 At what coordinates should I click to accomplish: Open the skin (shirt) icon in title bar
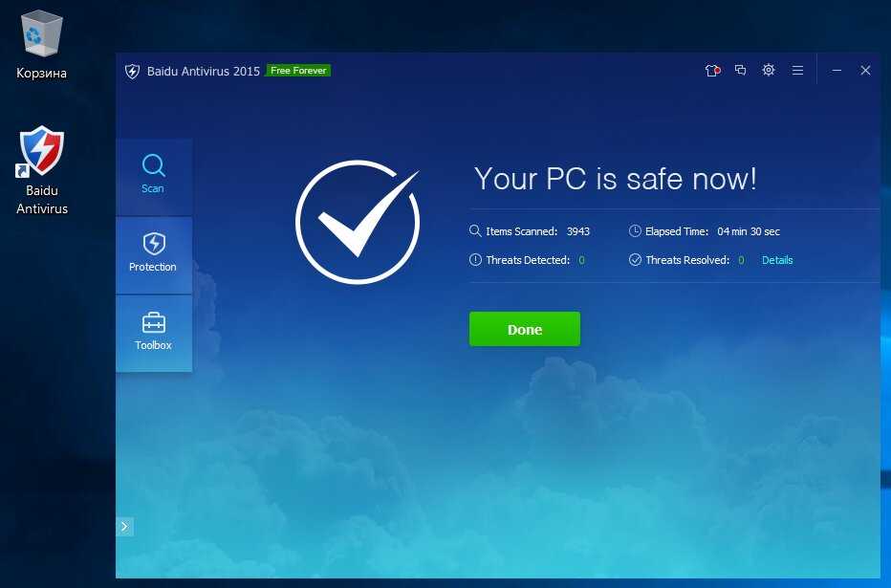pyautogui.click(x=712, y=71)
